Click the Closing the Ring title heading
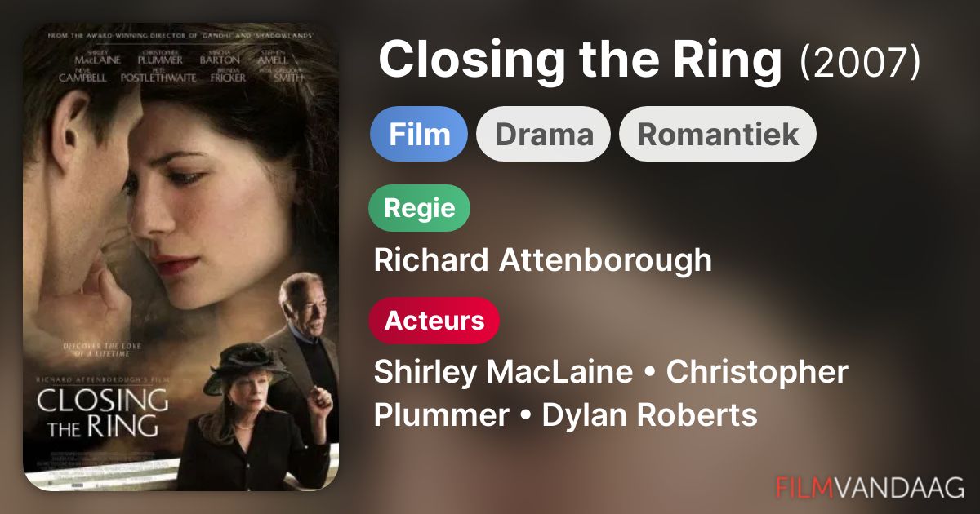The height and width of the screenshot is (514, 980). (580, 62)
